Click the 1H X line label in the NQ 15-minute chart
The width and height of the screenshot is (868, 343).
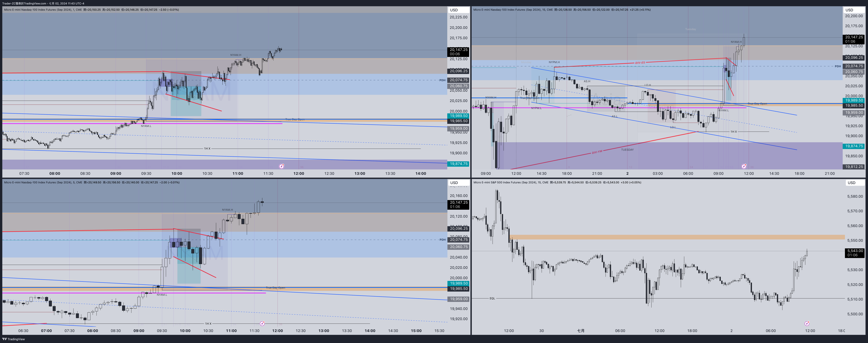click(x=733, y=132)
